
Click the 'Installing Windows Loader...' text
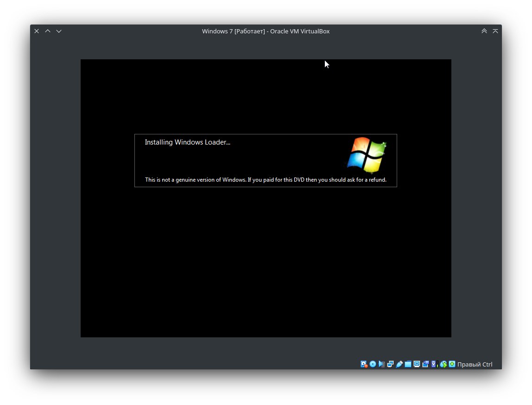(x=188, y=142)
